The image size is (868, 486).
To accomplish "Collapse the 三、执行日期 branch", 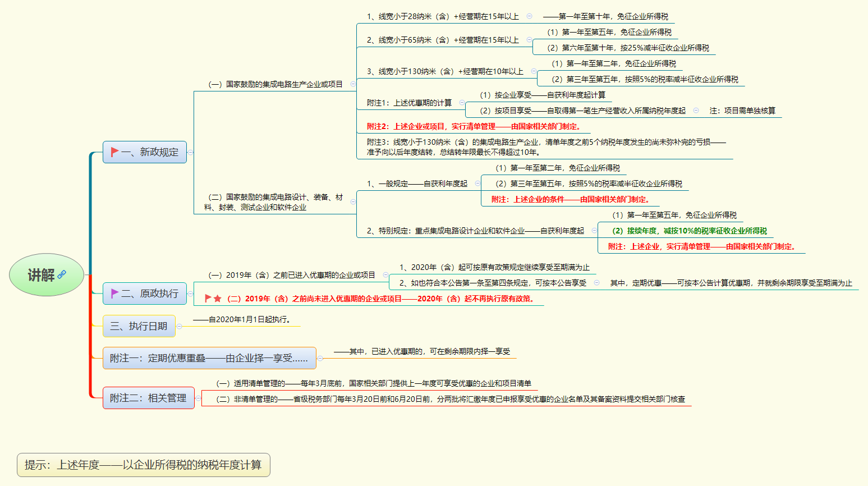I will pyautogui.click(x=179, y=326).
